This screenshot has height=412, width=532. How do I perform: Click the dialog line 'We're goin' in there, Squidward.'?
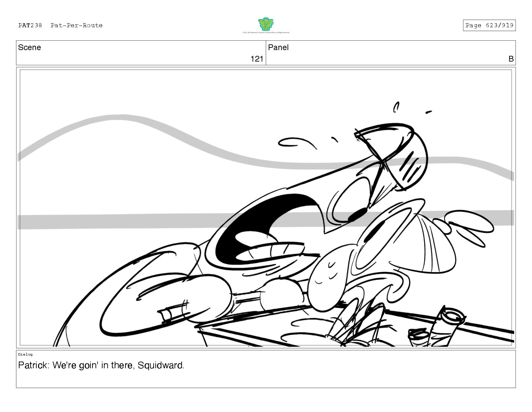[118, 365]
